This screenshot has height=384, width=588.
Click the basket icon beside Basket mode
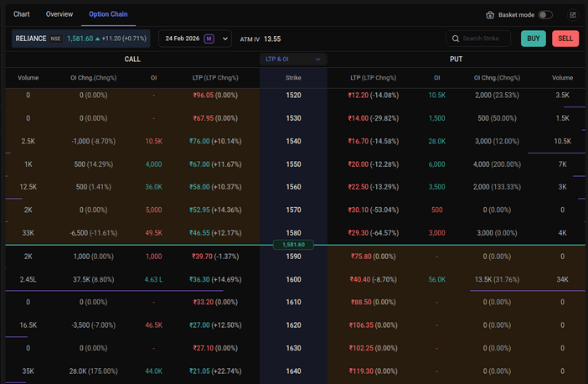click(x=490, y=15)
